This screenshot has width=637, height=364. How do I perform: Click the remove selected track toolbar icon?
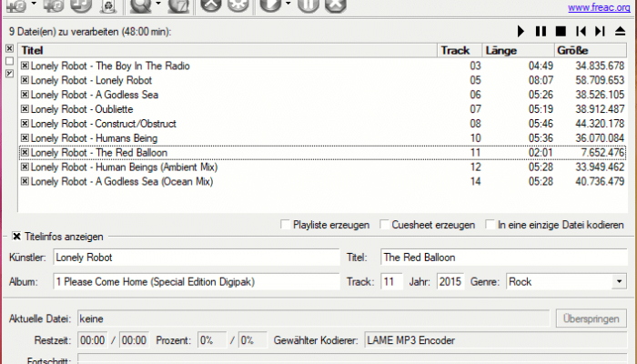[x=81, y=5]
